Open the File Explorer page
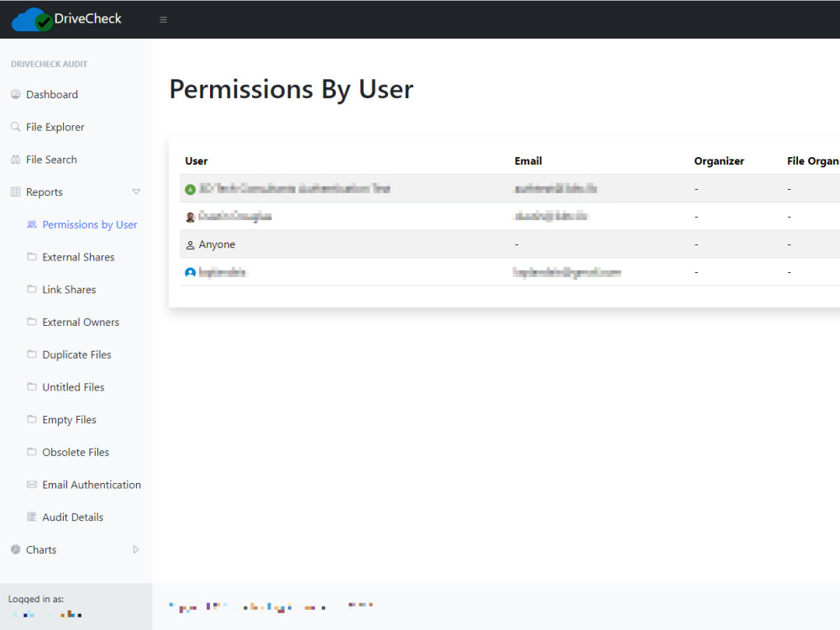Screen dimensions: 840x630 coord(55,127)
